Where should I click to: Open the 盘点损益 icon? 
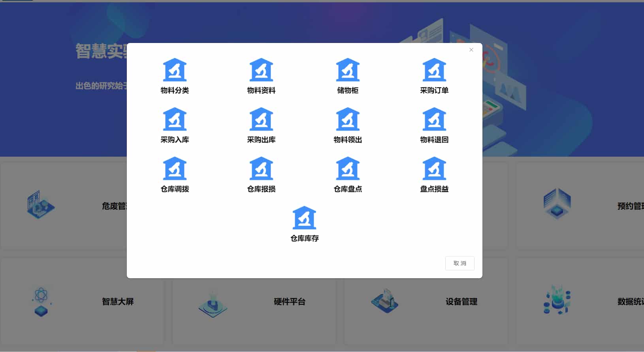[x=434, y=168]
